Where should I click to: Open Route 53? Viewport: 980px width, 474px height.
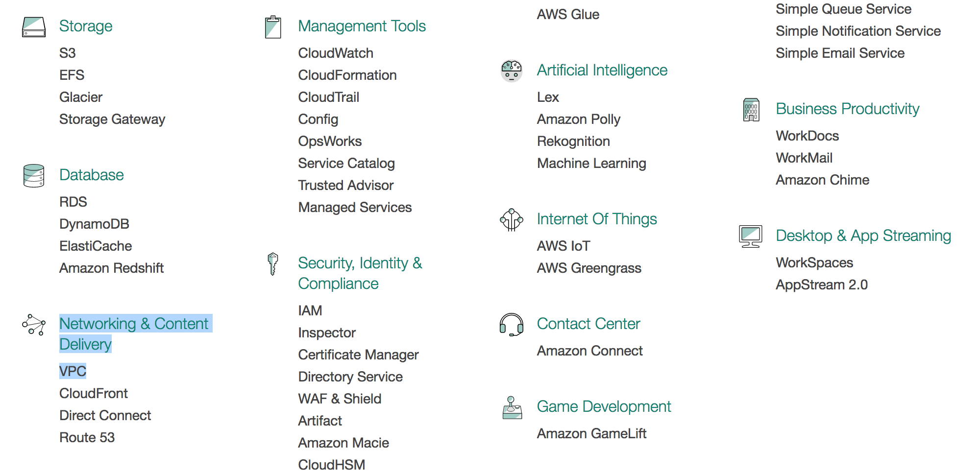pyautogui.click(x=87, y=437)
